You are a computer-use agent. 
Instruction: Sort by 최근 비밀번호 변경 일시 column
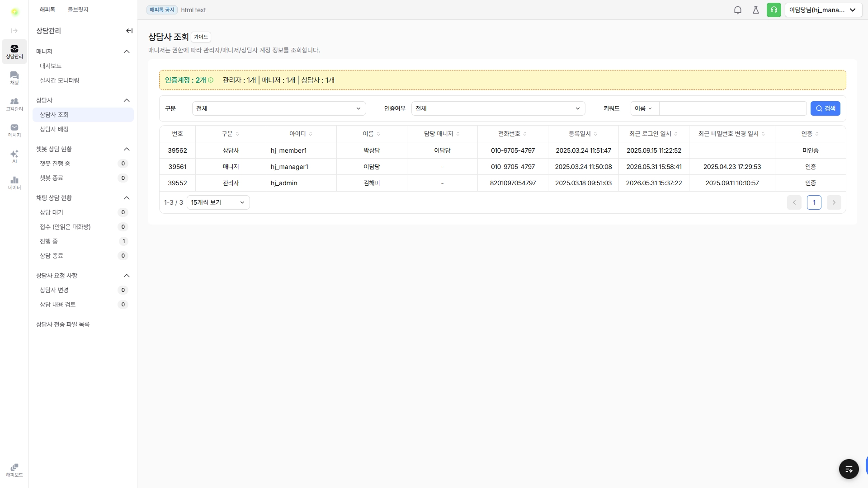point(763,134)
